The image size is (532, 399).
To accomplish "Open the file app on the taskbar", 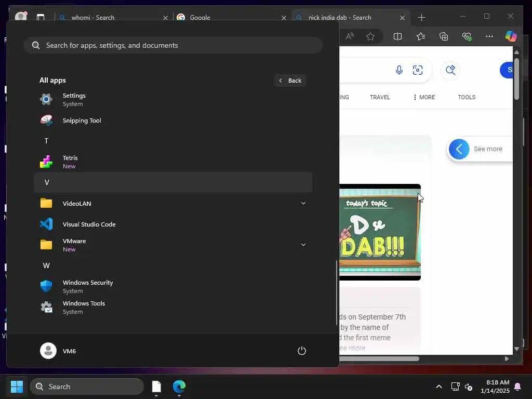I will pyautogui.click(x=156, y=387).
